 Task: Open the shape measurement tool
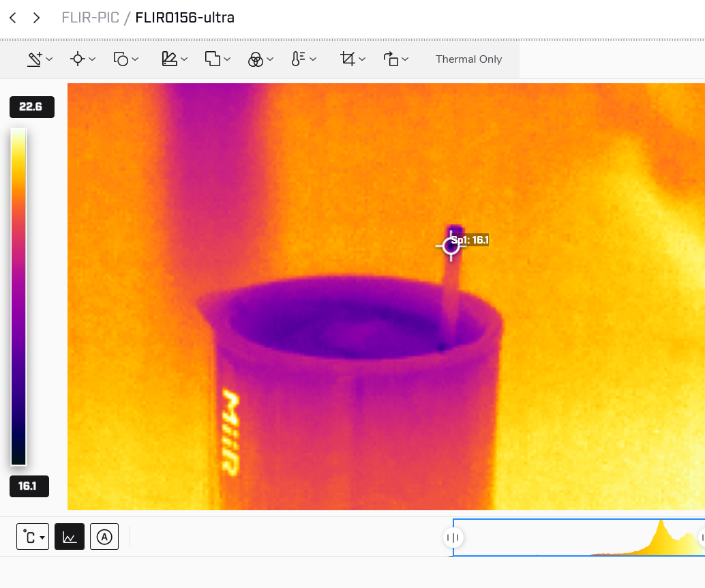121,59
